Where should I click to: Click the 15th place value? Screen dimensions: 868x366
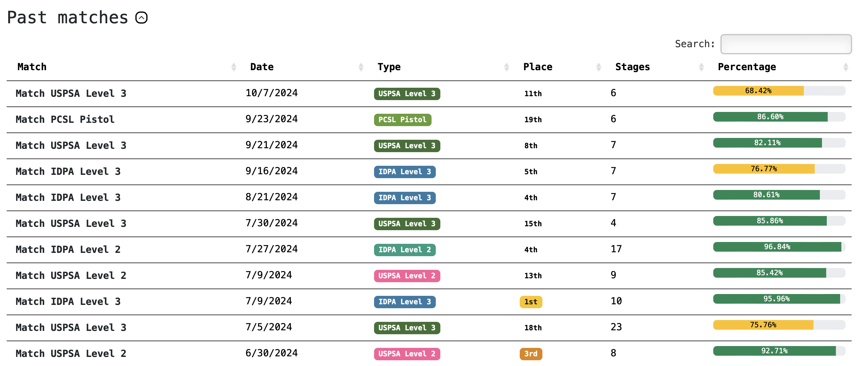point(533,224)
